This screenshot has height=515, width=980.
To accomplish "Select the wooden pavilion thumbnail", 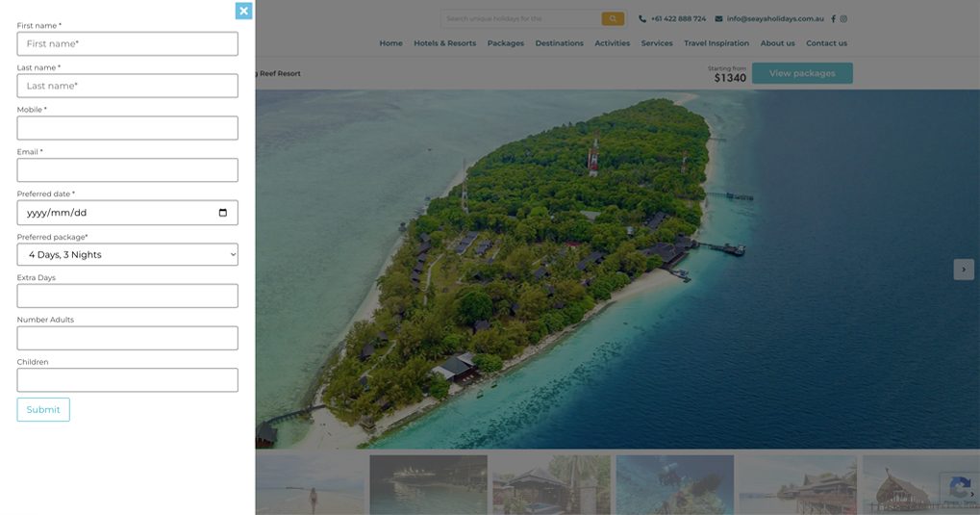I will pos(551,485).
